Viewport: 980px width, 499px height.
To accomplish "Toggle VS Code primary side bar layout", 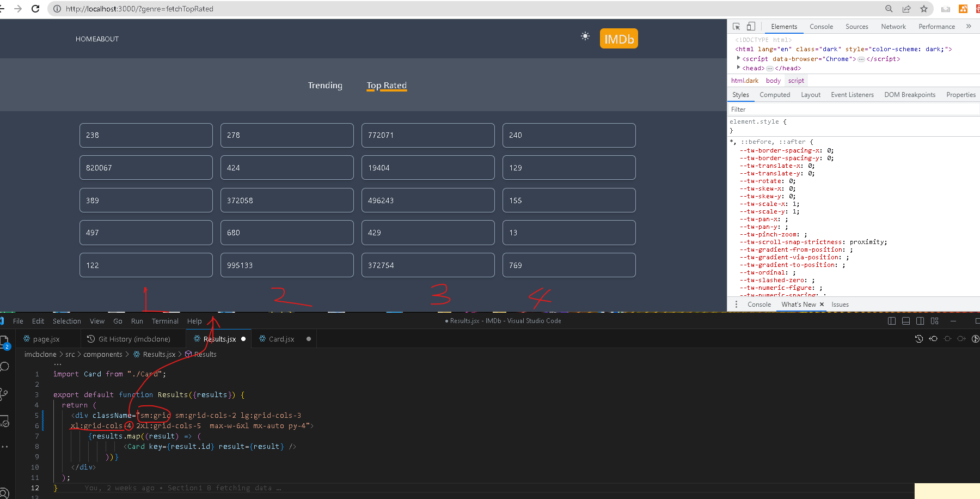I will click(892, 321).
